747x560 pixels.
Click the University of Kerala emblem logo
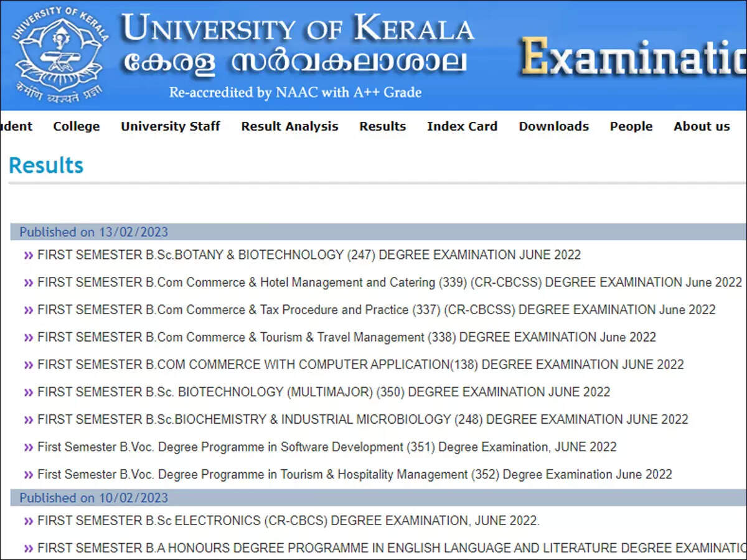(61, 54)
